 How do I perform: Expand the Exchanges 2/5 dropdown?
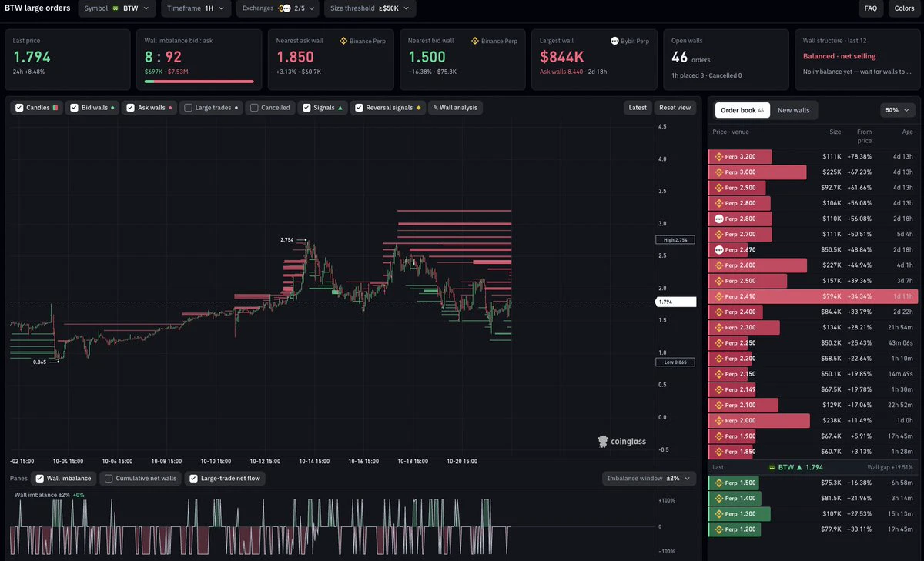point(277,8)
